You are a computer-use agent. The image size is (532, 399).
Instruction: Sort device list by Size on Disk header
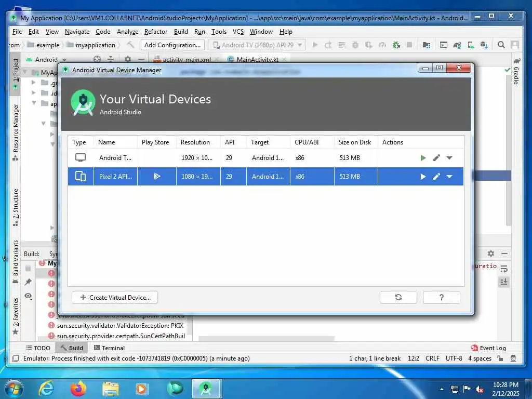click(x=355, y=142)
